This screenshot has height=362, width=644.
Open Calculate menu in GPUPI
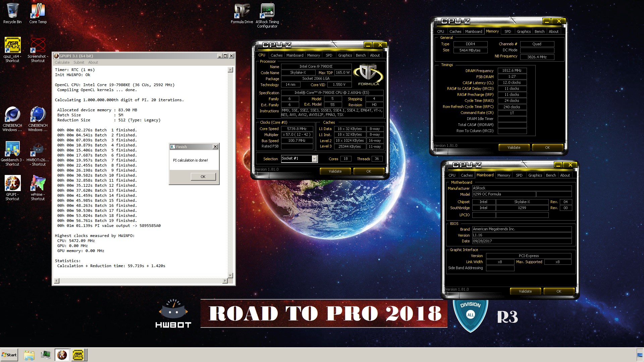pos(62,62)
